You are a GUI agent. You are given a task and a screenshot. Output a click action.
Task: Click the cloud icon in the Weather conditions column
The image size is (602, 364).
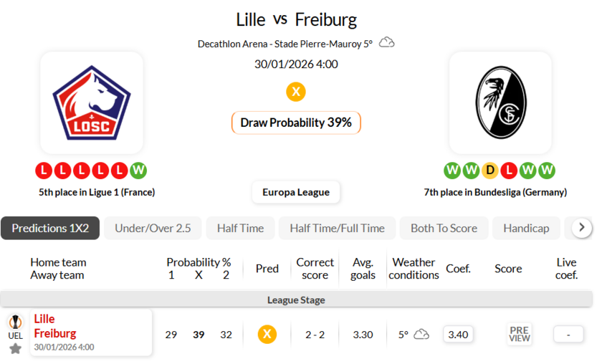pyautogui.click(x=421, y=334)
